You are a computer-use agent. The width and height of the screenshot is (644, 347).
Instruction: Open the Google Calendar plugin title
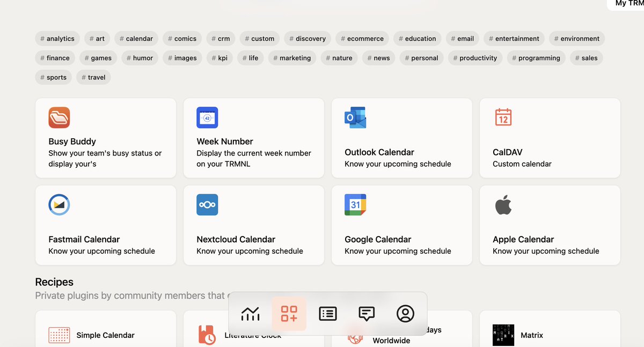[378, 240]
